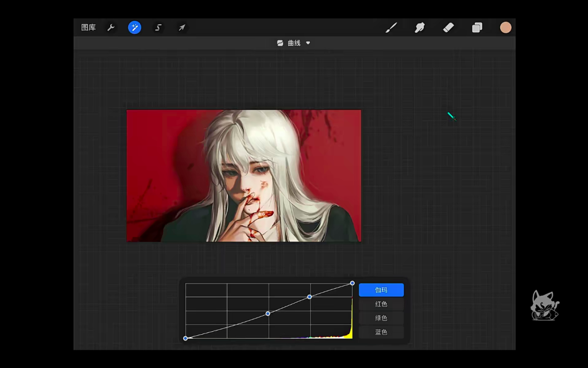Activate the Transform arrow tool

pos(181,28)
